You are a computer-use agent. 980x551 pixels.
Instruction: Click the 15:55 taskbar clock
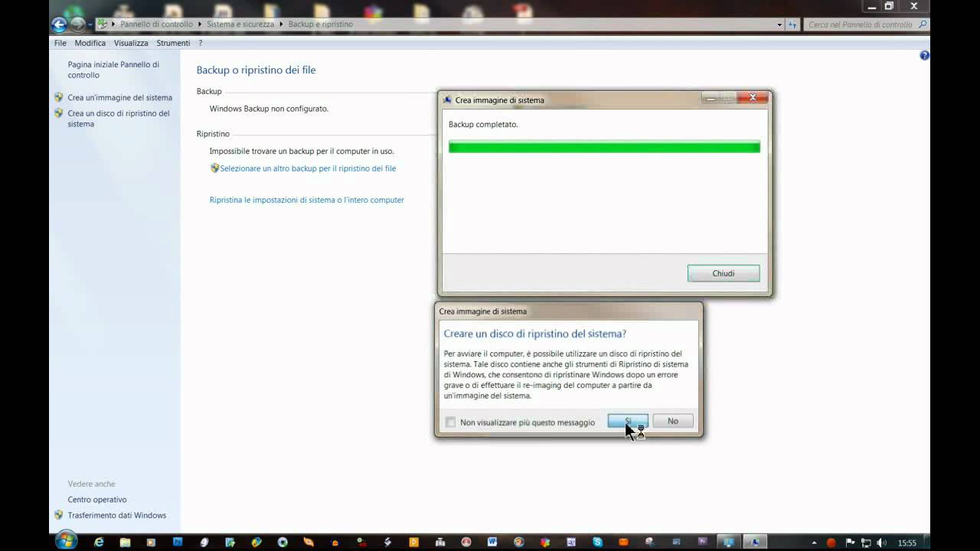coord(907,543)
